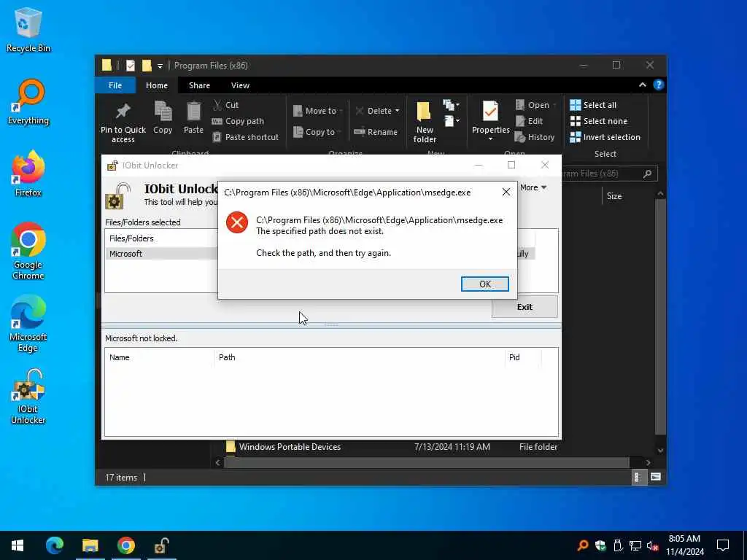Open the notification center icon
The width and height of the screenshot is (747, 560).
click(723, 545)
